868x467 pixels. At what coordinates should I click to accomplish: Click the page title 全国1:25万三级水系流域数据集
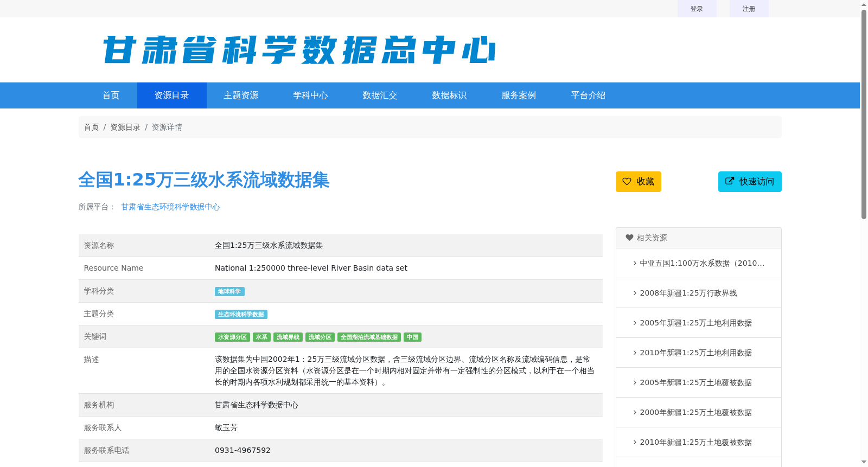[204, 180]
